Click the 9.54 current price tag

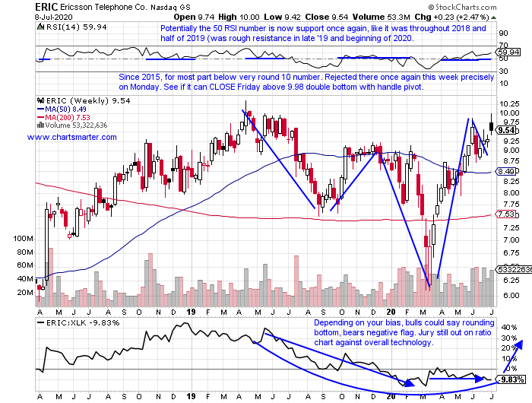tap(506, 130)
